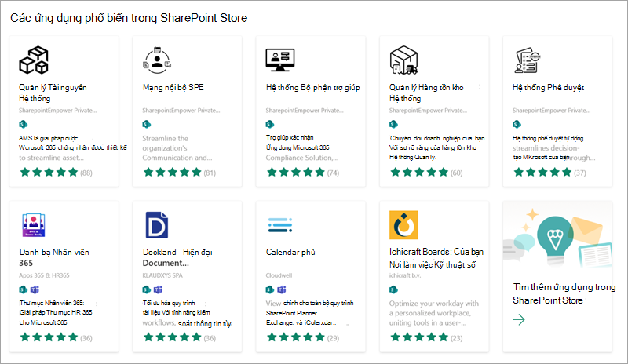Screen dimensions: 628x364
Task: Click 'AMS là giải pháp được' description
Action: (72, 148)
